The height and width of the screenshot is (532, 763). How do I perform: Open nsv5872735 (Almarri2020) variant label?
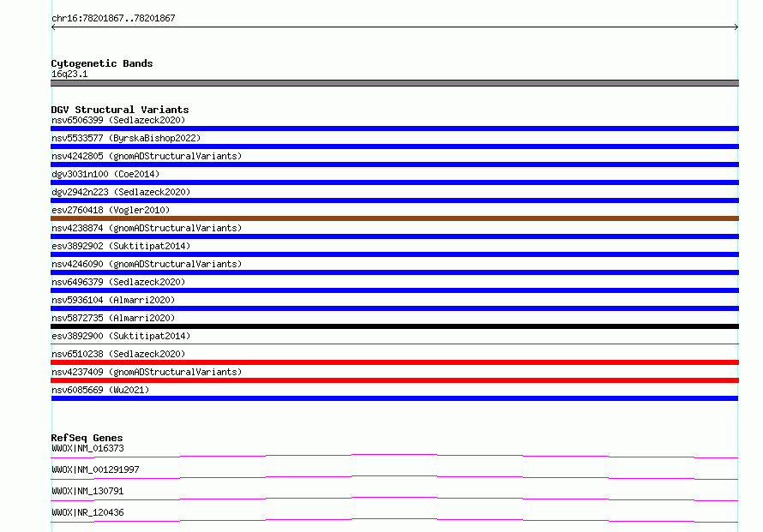pyautogui.click(x=113, y=318)
